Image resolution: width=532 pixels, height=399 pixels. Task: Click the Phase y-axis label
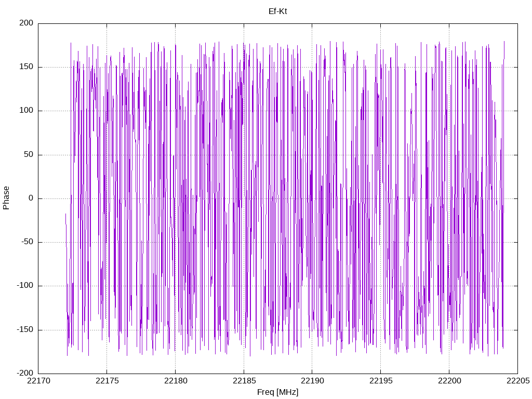(6, 198)
